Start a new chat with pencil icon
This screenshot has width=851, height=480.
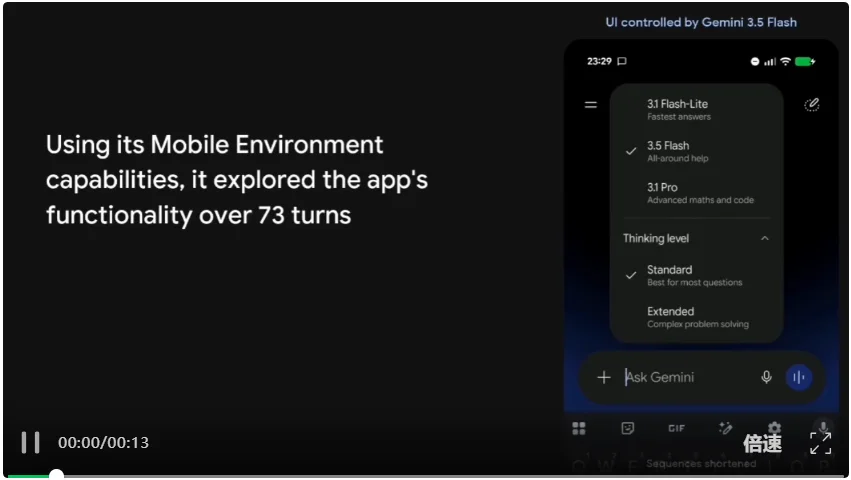click(x=811, y=104)
